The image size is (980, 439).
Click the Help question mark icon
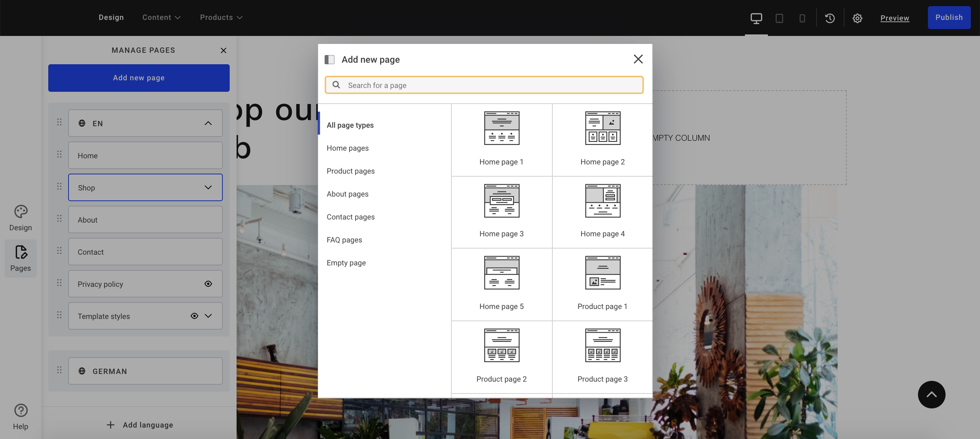pos(21,410)
